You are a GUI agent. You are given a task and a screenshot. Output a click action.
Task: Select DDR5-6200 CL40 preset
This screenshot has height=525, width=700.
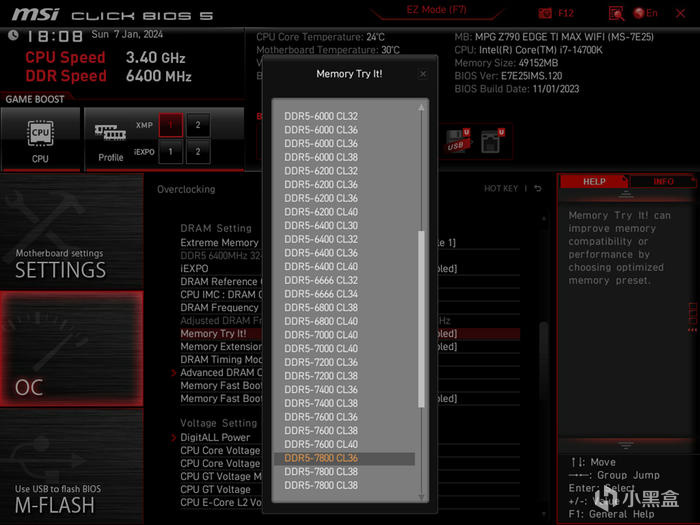[321, 212]
